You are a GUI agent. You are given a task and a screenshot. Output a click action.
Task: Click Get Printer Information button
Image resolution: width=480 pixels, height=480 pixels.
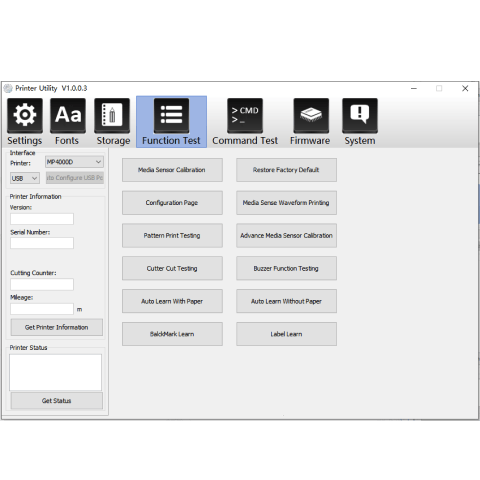(57, 327)
